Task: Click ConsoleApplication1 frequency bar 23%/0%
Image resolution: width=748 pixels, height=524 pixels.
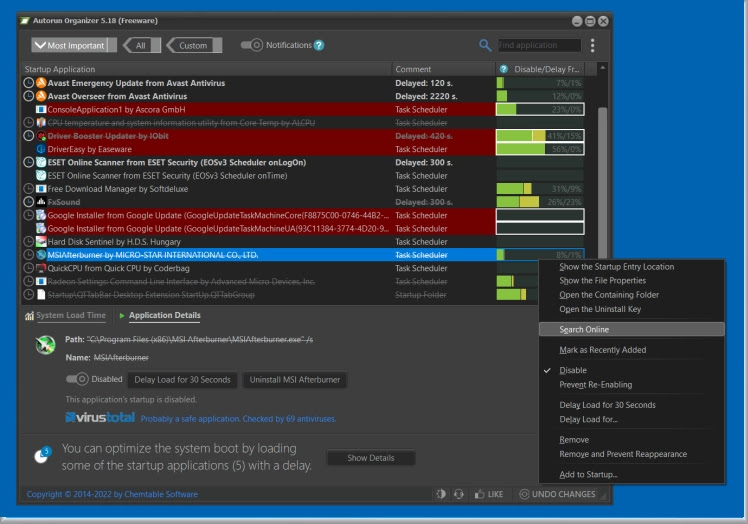Action: pos(540,109)
